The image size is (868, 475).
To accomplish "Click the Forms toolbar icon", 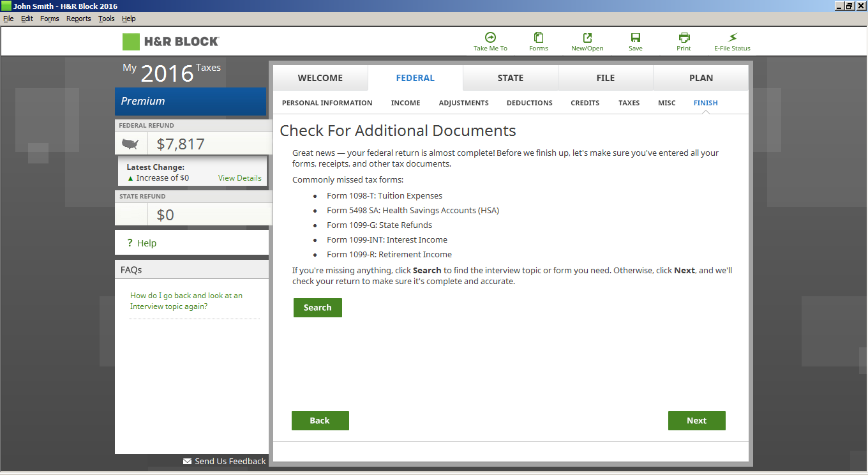I will [538, 38].
